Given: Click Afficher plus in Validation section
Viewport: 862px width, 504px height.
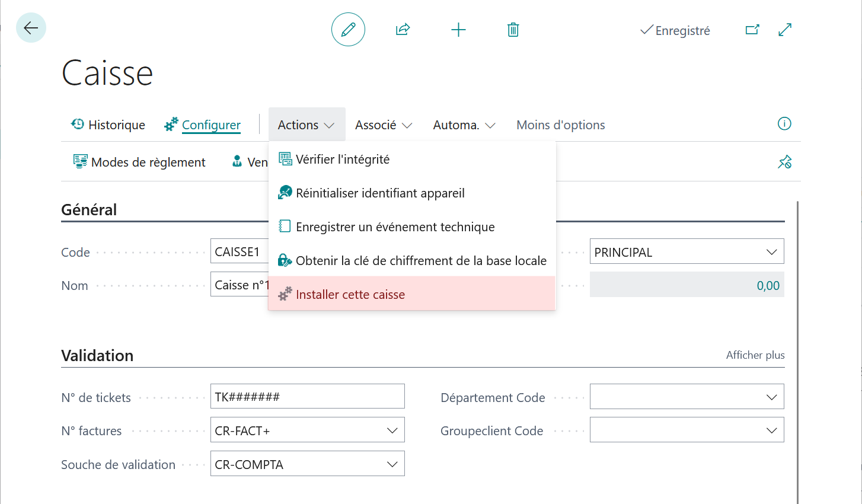Looking at the screenshot, I should (x=755, y=355).
